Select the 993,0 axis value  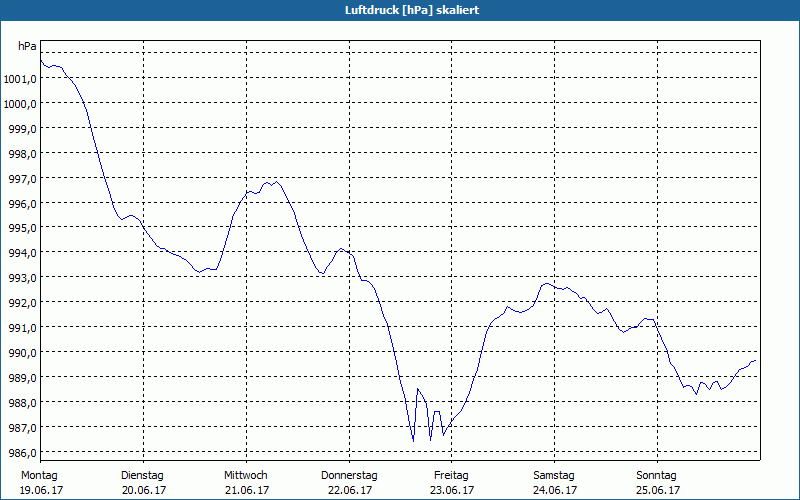click(x=22, y=278)
